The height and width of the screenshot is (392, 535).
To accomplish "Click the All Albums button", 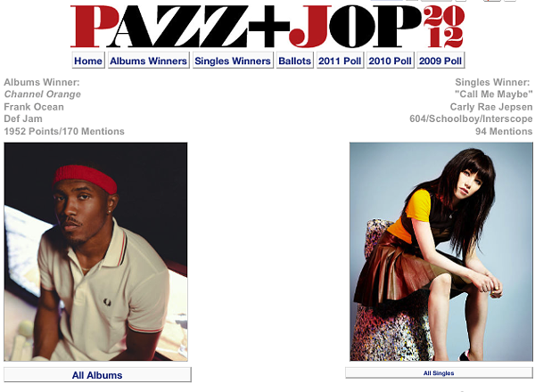I will (97, 375).
